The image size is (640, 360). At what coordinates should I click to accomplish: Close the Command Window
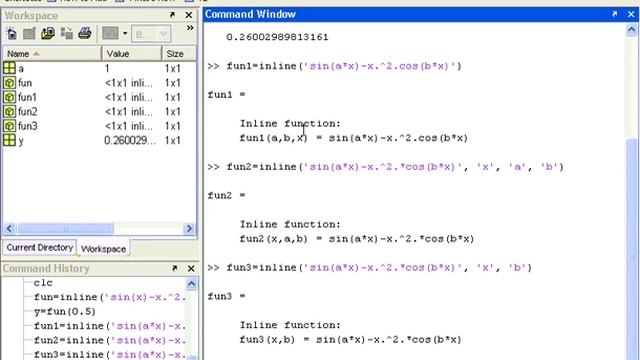(x=631, y=14)
